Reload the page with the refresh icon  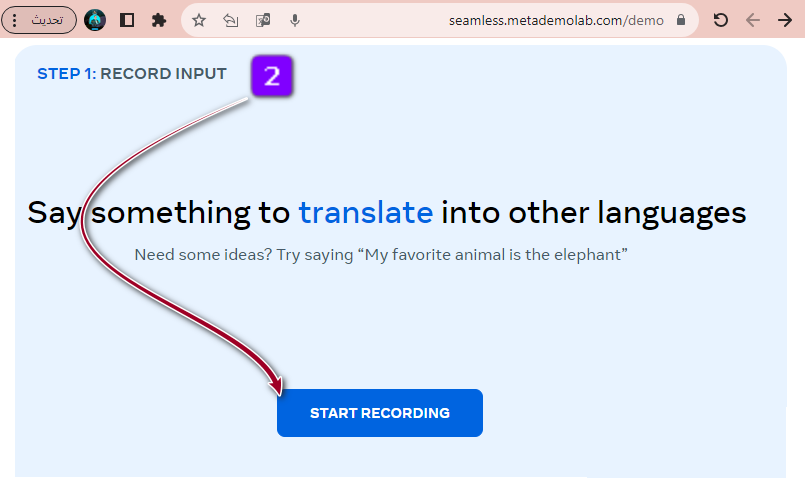[720, 20]
